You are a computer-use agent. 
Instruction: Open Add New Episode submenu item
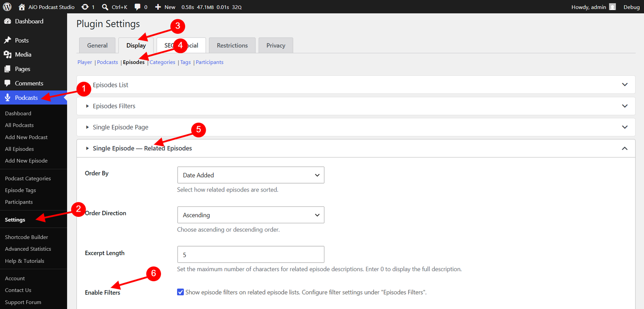pyautogui.click(x=26, y=161)
